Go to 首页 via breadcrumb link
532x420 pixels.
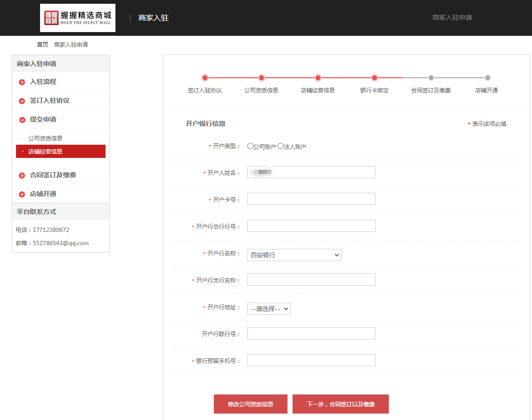[x=42, y=44]
